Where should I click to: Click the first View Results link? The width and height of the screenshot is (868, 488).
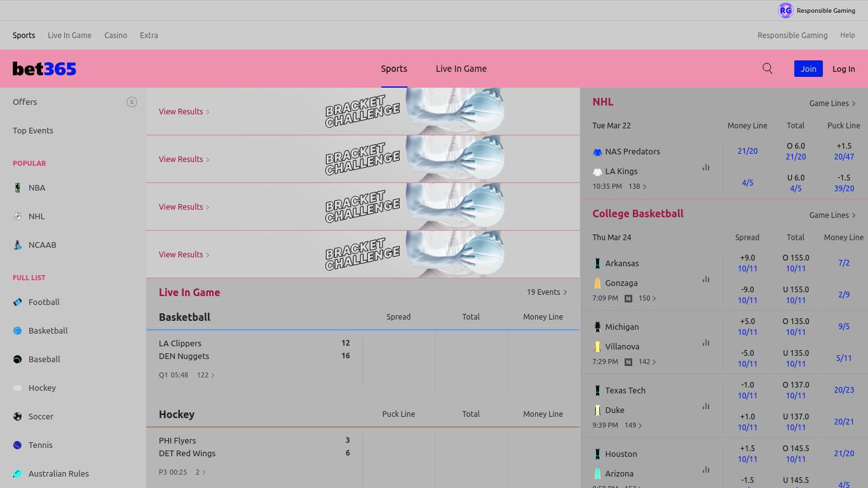[x=184, y=111]
